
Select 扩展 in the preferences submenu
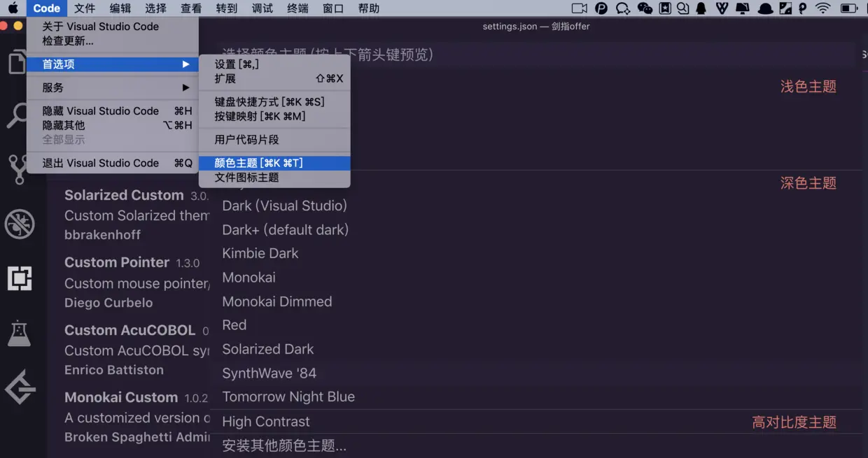point(274,78)
